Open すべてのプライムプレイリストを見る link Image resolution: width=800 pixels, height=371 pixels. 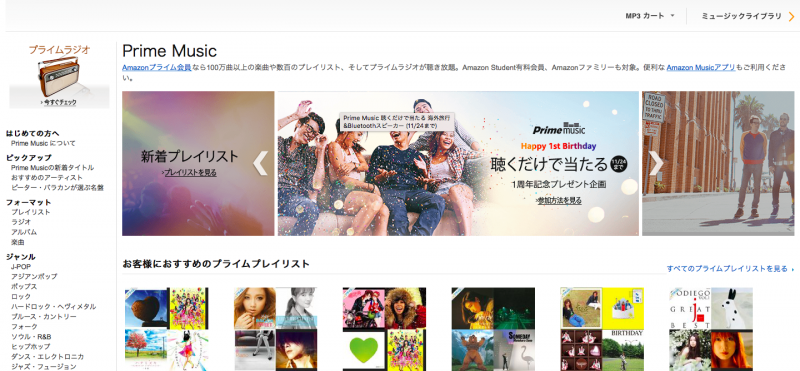(730, 268)
